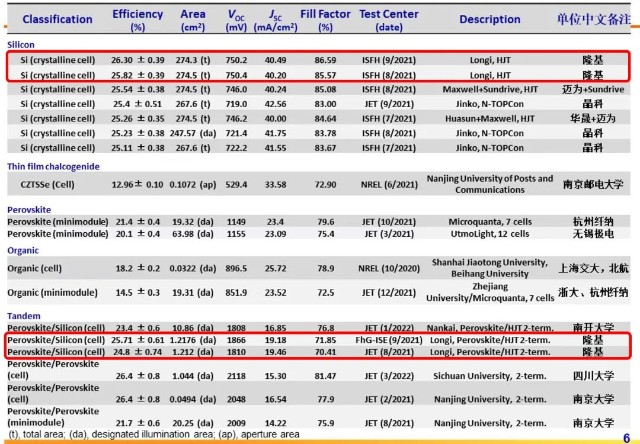Click the Efficiency (%) column header
This screenshot has width=640, height=444.
(138, 20)
